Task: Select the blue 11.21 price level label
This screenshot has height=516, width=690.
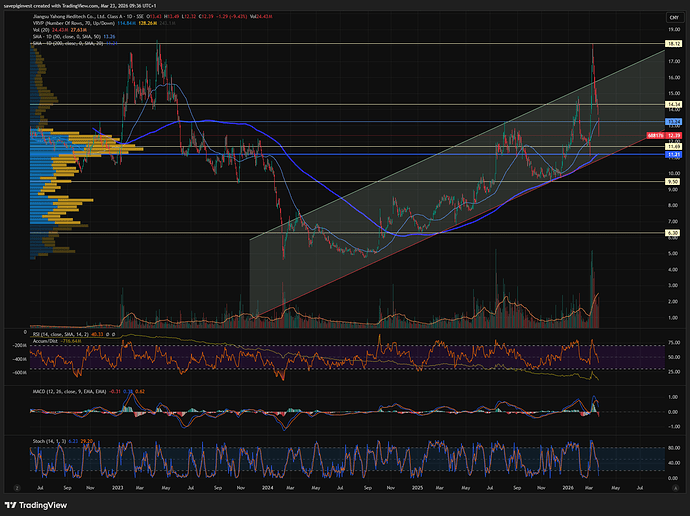Action: tap(673, 155)
